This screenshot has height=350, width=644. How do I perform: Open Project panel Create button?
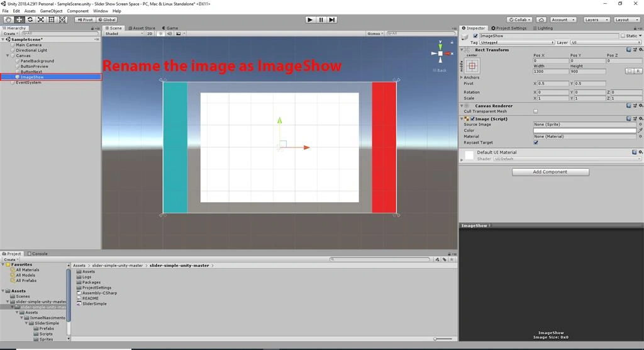10,259
